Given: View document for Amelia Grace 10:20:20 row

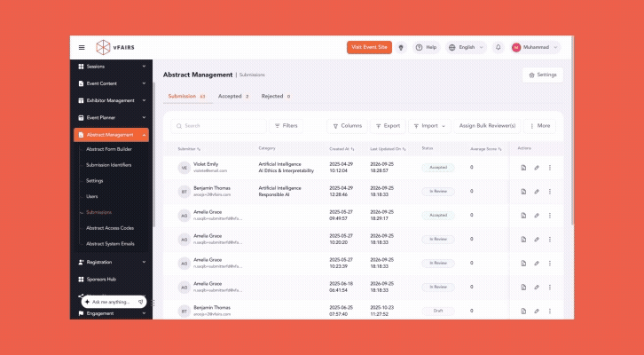Looking at the screenshot, I should pyautogui.click(x=523, y=239).
